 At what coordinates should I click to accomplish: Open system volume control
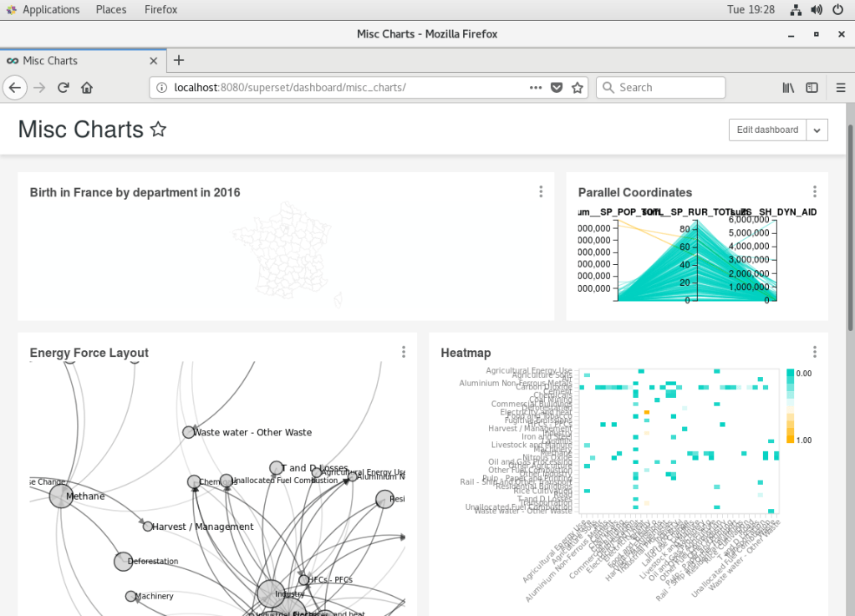click(x=817, y=9)
